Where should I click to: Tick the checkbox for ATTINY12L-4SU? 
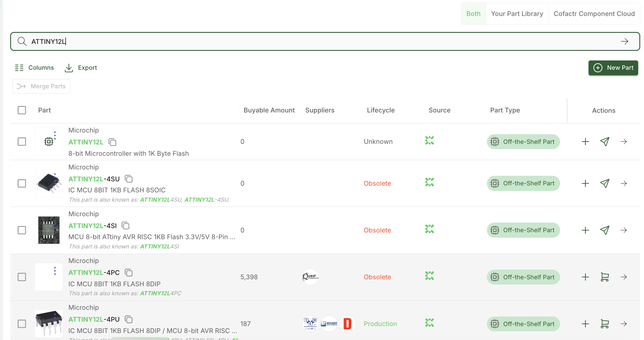[22, 183]
